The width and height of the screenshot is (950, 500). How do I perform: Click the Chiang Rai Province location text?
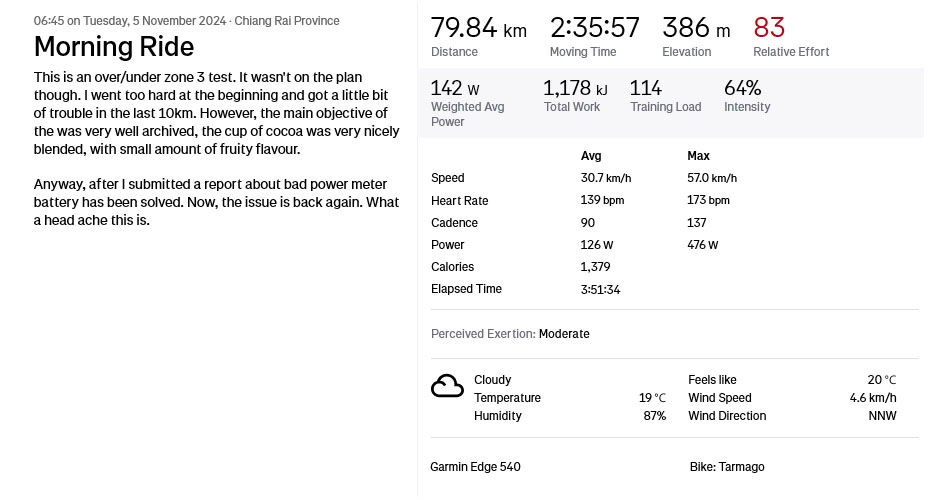pyautogui.click(x=287, y=21)
